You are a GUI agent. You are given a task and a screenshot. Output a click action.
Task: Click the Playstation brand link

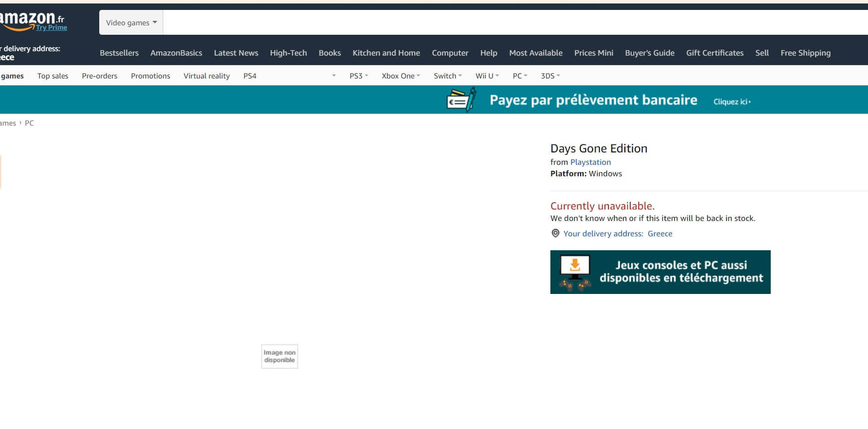point(590,162)
